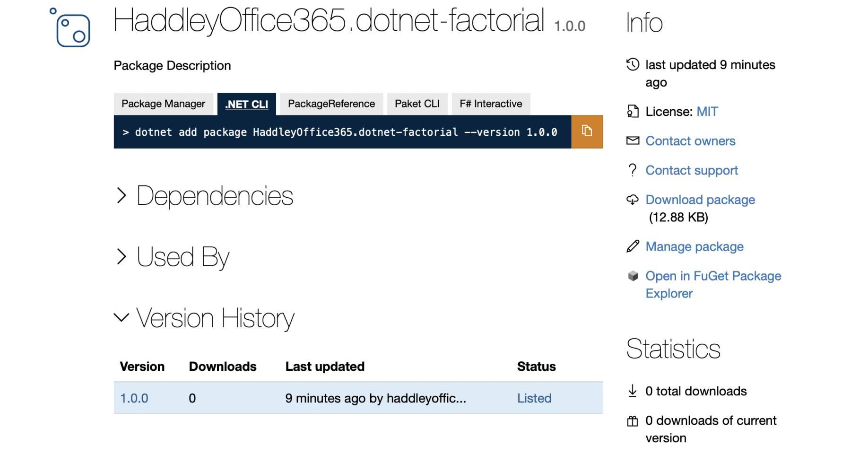
Task: Open the Paket CLI tab
Action: [x=417, y=104]
